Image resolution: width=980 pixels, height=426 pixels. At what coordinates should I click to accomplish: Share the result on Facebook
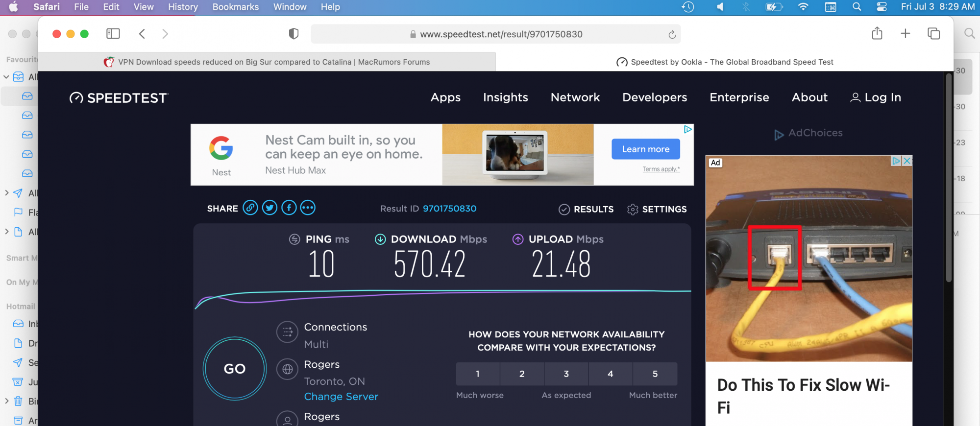pos(289,208)
